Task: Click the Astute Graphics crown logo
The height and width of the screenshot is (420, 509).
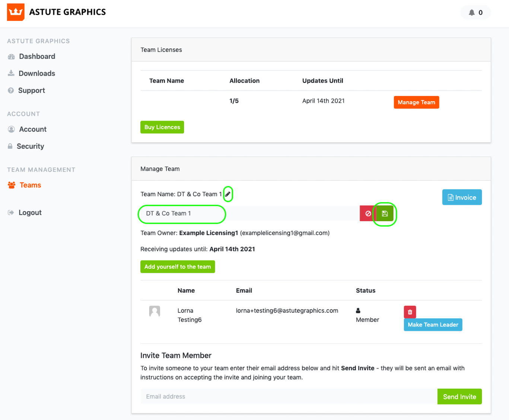Action: 16,12
